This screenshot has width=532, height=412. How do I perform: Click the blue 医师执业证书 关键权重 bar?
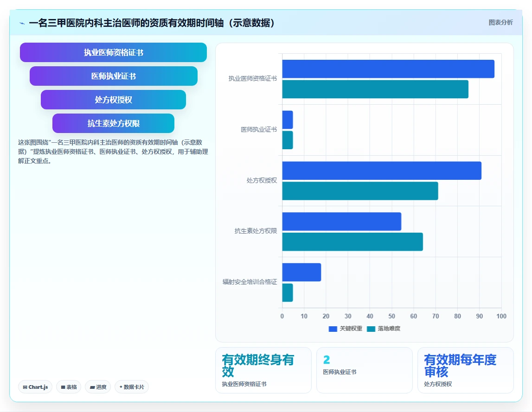[x=288, y=120]
